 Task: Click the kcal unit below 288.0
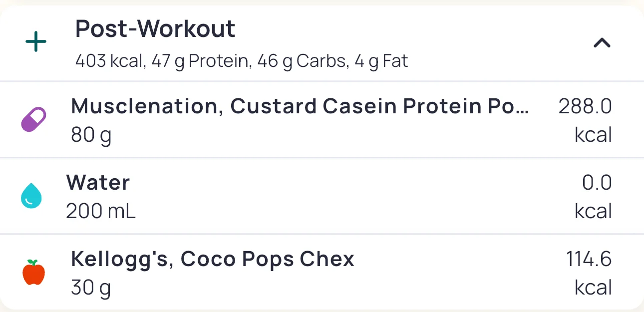coord(593,135)
